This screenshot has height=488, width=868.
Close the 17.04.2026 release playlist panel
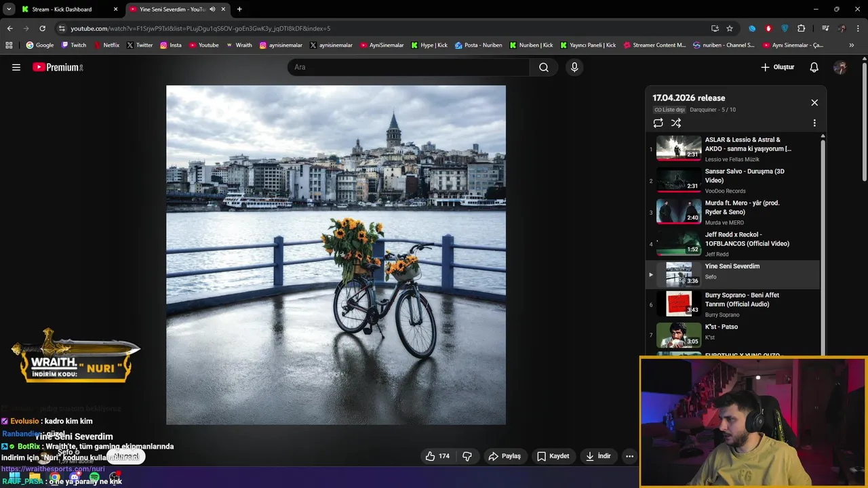coord(814,102)
